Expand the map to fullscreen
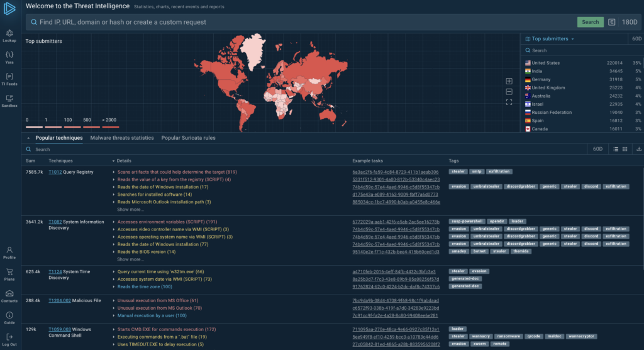 point(509,102)
